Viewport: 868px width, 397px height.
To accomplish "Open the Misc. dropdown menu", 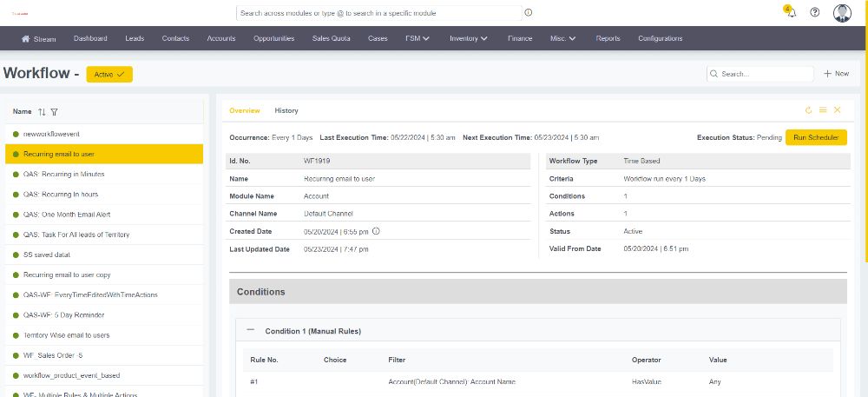I will [x=564, y=38].
